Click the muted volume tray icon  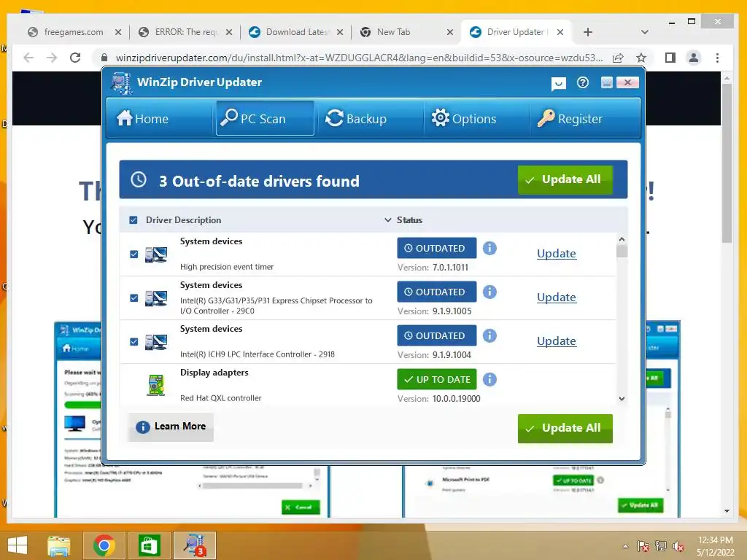coord(678,546)
